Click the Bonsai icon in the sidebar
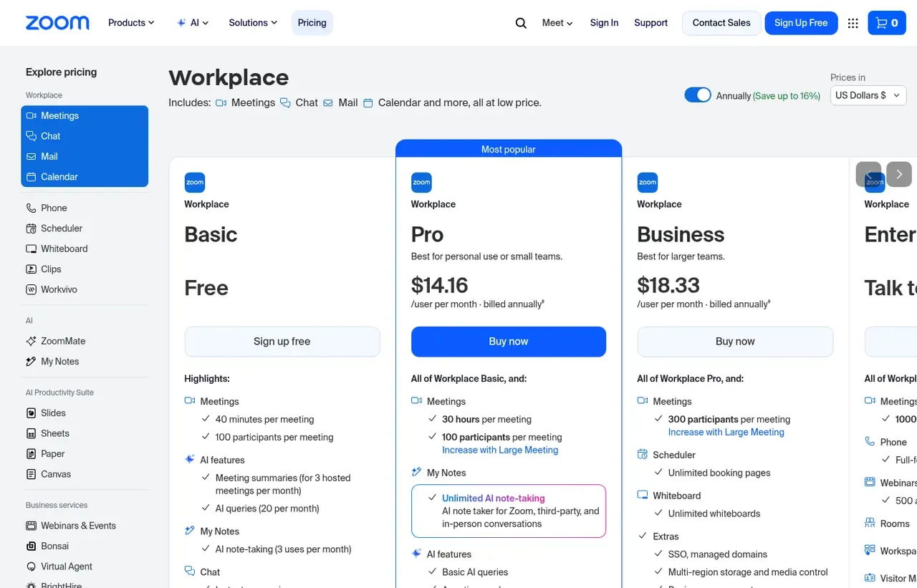 [x=31, y=546]
